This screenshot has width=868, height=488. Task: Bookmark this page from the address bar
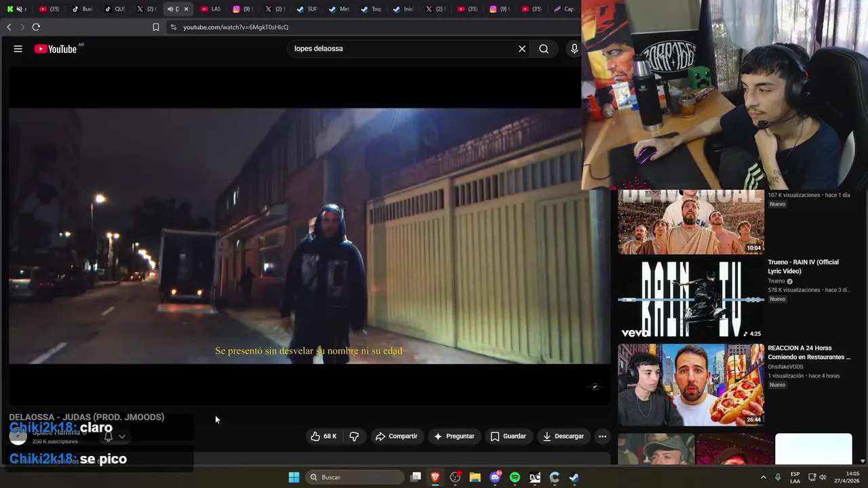156,27
